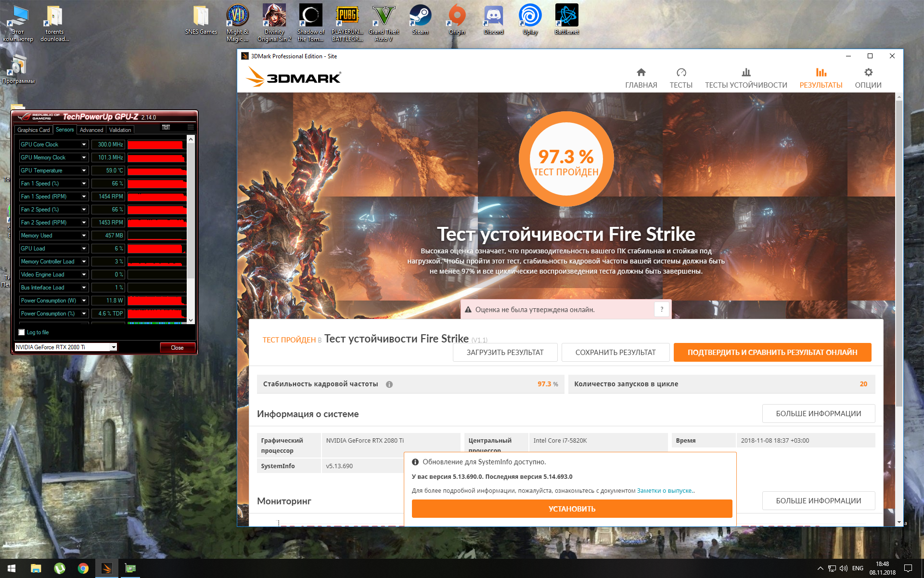The image size is (924, 578).
Task: Expand the GPU Core Clock dropdown
Action: [84, 144]
